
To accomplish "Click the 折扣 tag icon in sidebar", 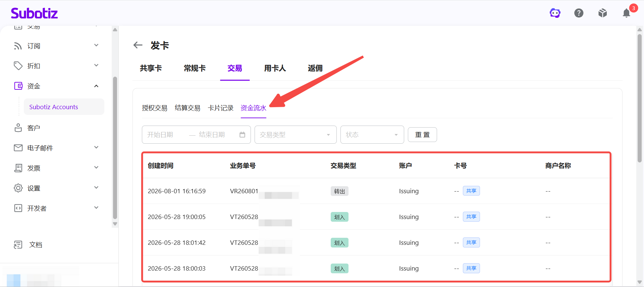I will tap(18, 66).
